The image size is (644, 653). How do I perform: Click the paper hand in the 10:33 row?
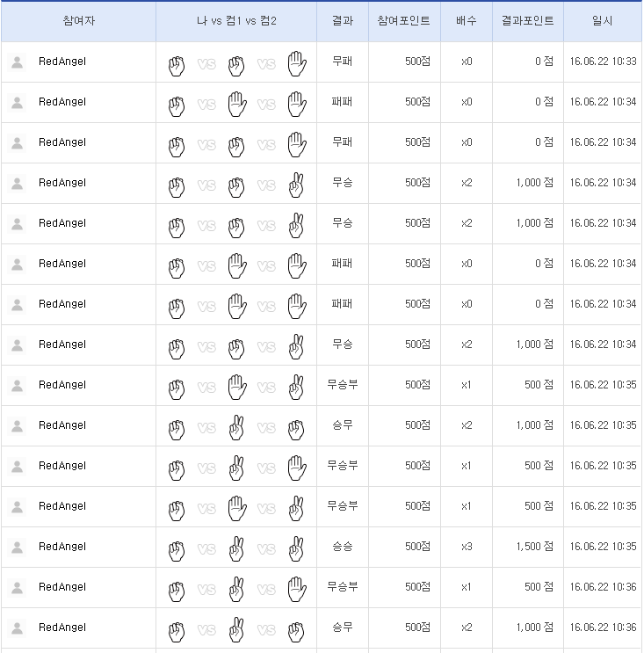296,62
